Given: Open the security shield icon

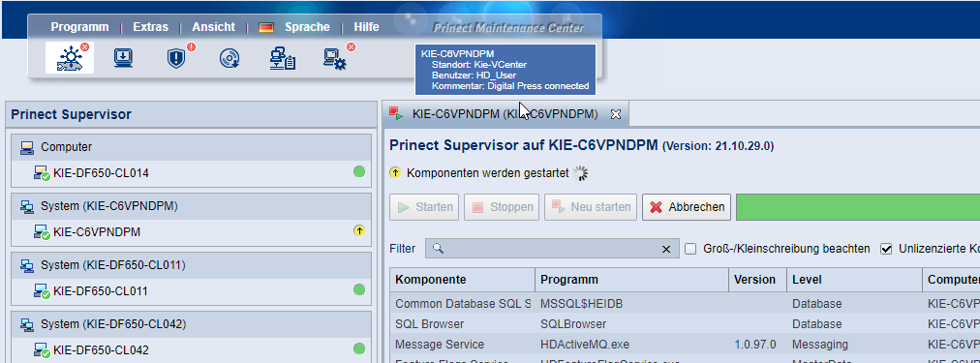Looking at the screenshot, I should (x=176, y=58).
